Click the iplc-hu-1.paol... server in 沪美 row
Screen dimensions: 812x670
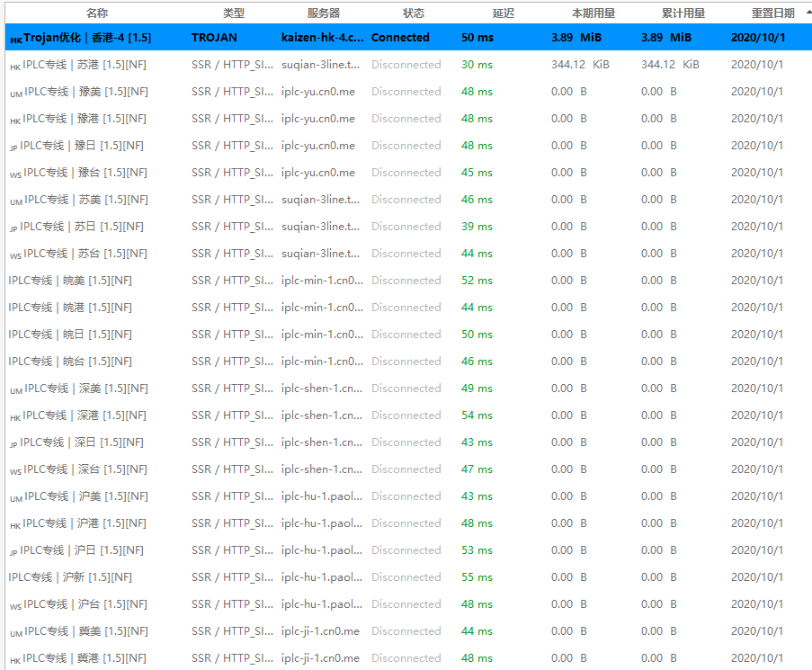click(x=322, y=496)
